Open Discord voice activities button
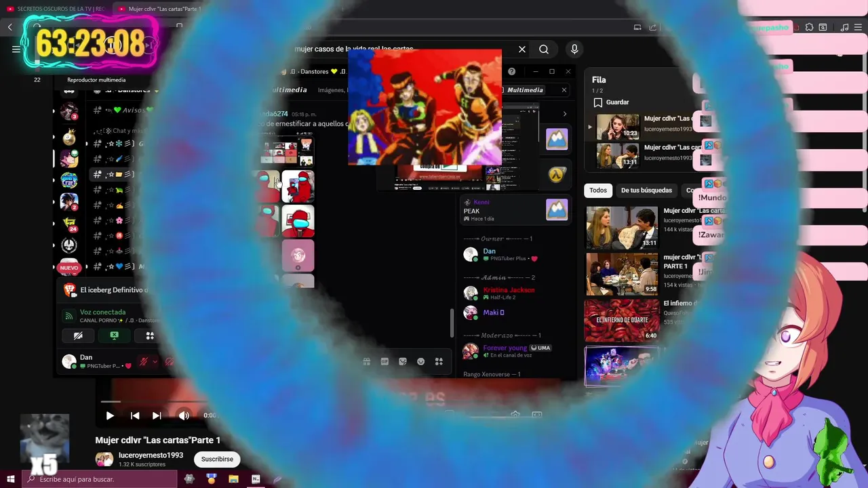This screenshot has height=488, width=868. pyautogui.click(x=150, y=335)
